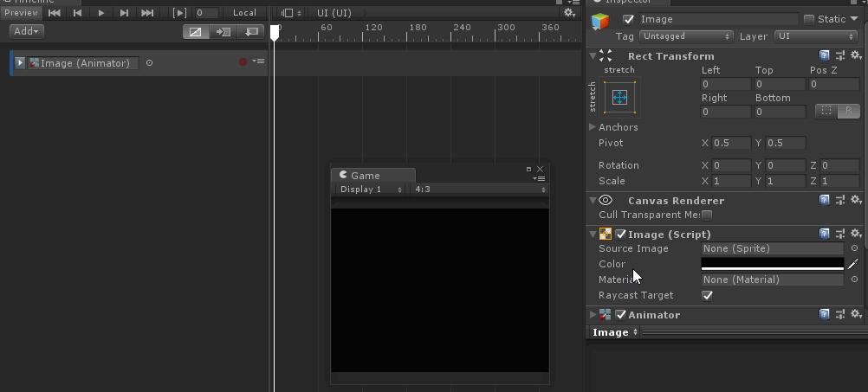Click the UI (UI) timeline breadcrumb
The image size is (868, 392).
334,13
